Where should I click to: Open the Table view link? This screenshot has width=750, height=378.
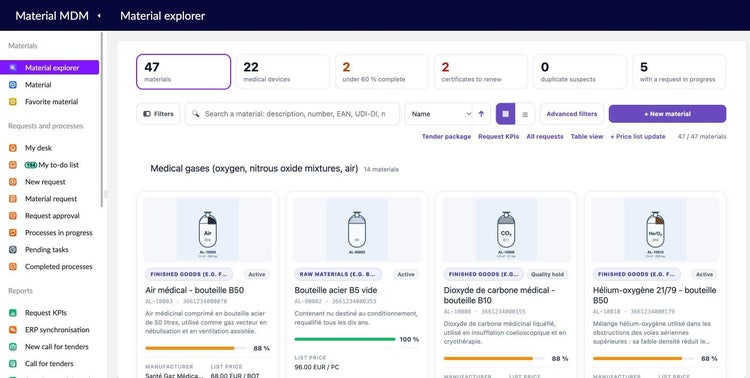click(587, 136)
